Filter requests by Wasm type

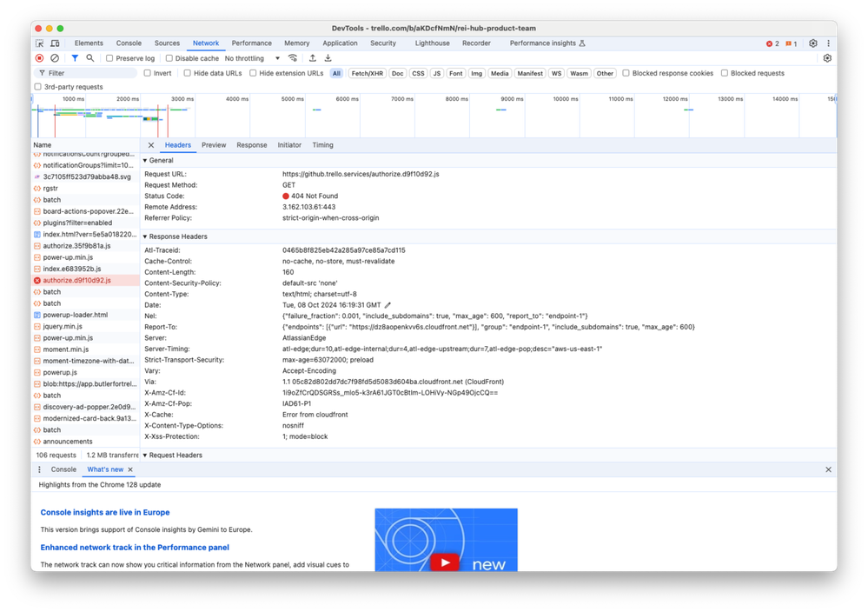pyautogui.click(x=579, y=73)
